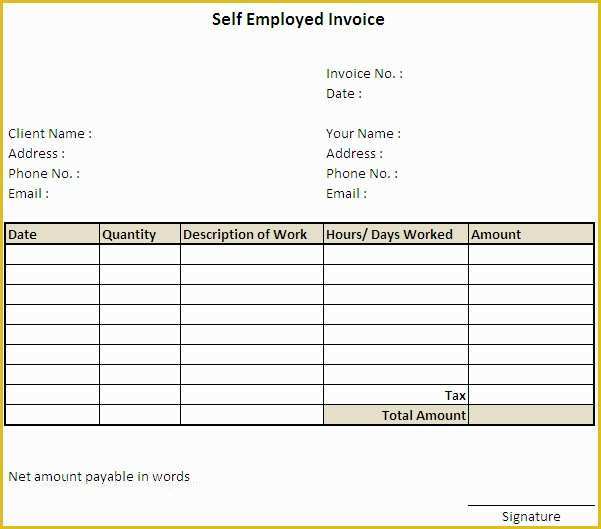Select the "Invoice No. :" label
Viewport: 601px width, 529px height.
[x=364, y=74]
